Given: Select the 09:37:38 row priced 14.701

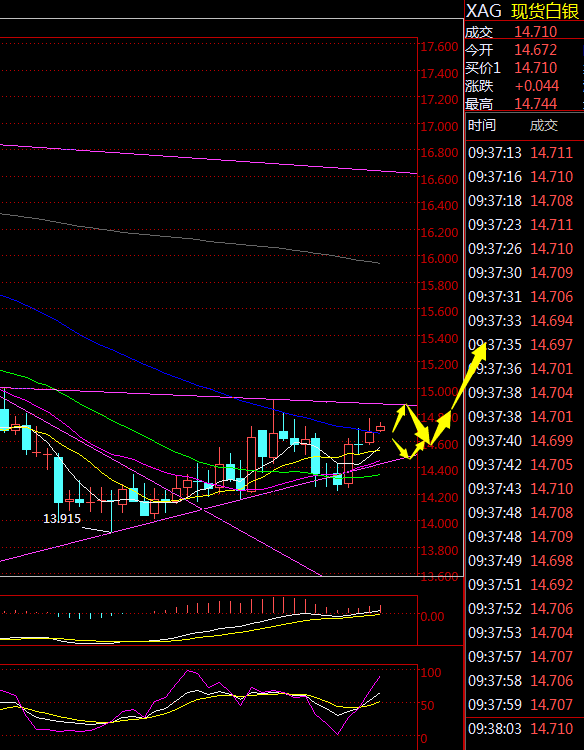Looking at the screenshot, I should [x=524, y=417].
